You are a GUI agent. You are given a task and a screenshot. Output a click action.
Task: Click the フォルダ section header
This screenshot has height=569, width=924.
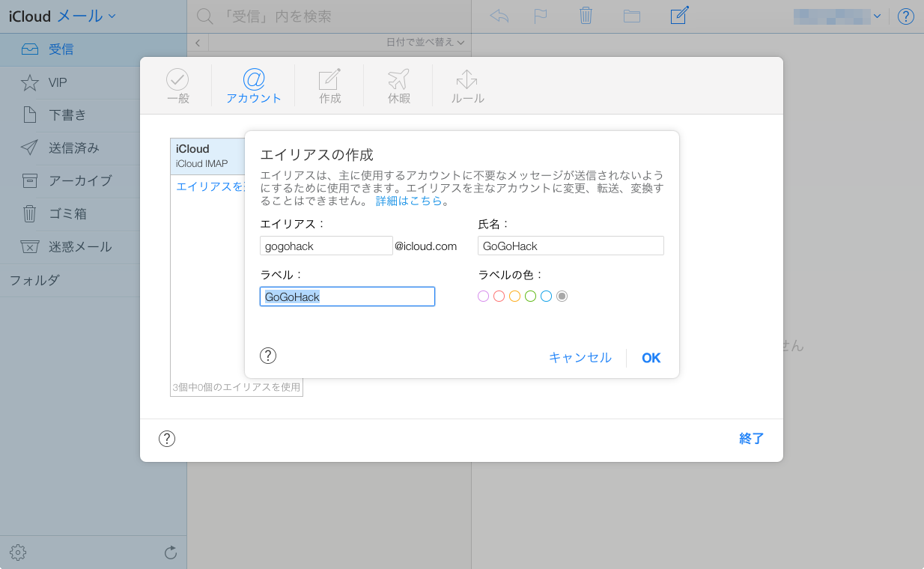(34, 281)
